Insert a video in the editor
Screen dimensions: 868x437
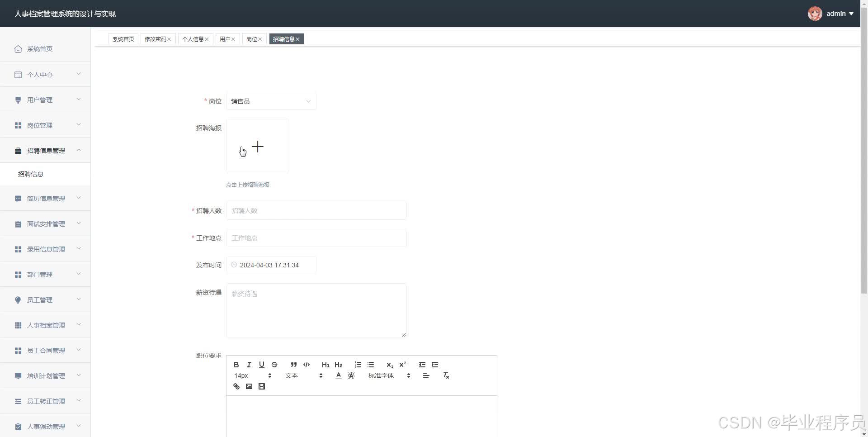tap(261, 386)
